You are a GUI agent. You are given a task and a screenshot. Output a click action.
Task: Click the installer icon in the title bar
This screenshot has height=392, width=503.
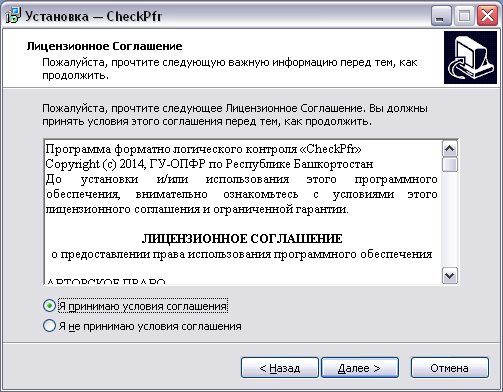13,16
